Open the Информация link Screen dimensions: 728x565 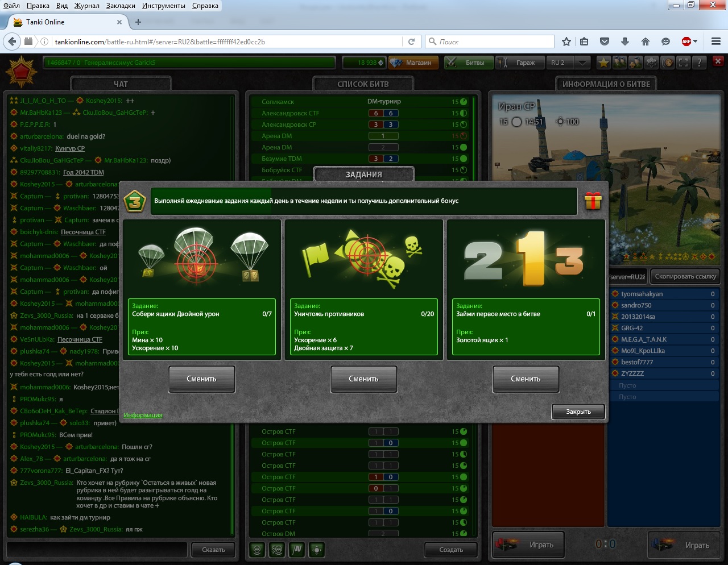click(x=143, y=415)
